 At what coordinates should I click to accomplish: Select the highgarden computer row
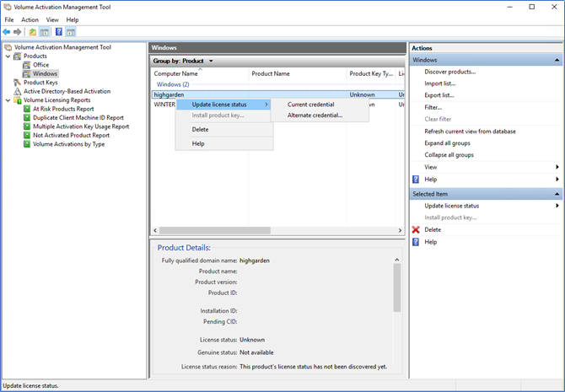(x=277, y=94)
